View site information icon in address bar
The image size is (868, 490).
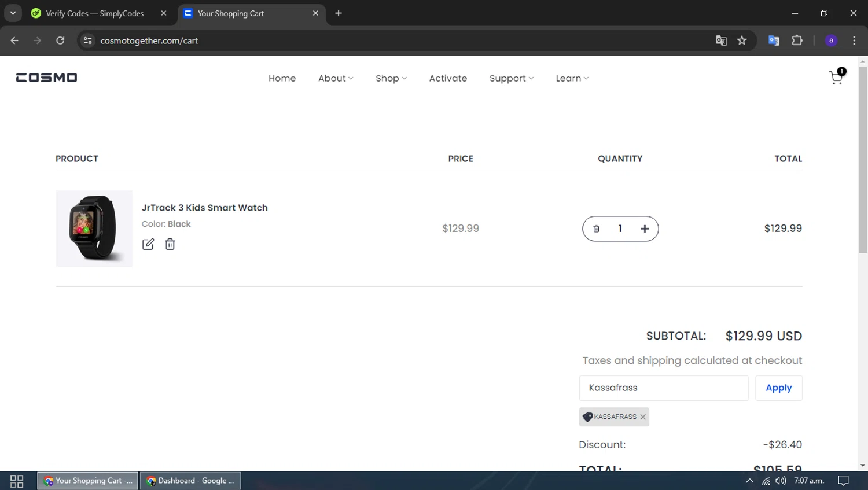(88, 40)
